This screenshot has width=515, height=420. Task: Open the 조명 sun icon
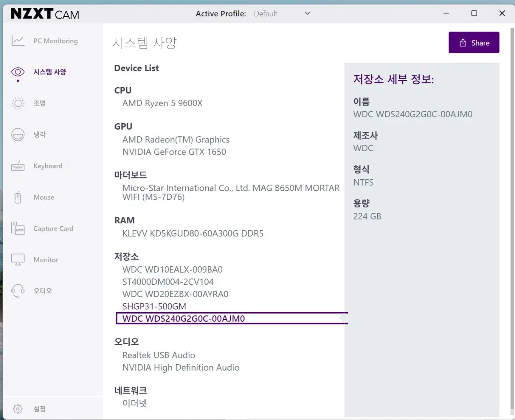(x=18, y=103)
